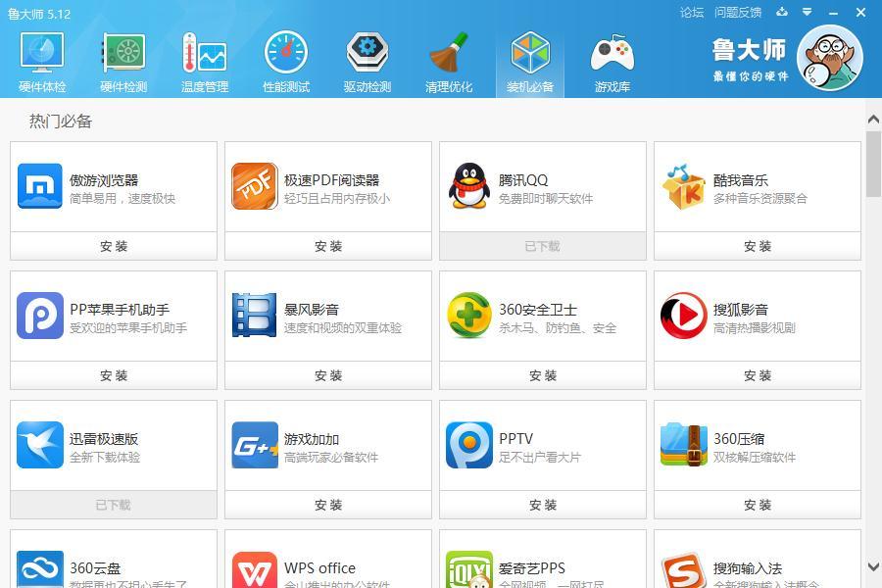Install 搜狐影音
Viewport: 882px width, 588px height.
758,375
